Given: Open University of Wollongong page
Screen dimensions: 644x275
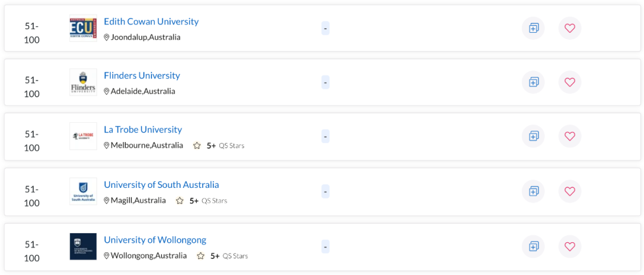Looking at the screenshot, I should pos(154,240).
